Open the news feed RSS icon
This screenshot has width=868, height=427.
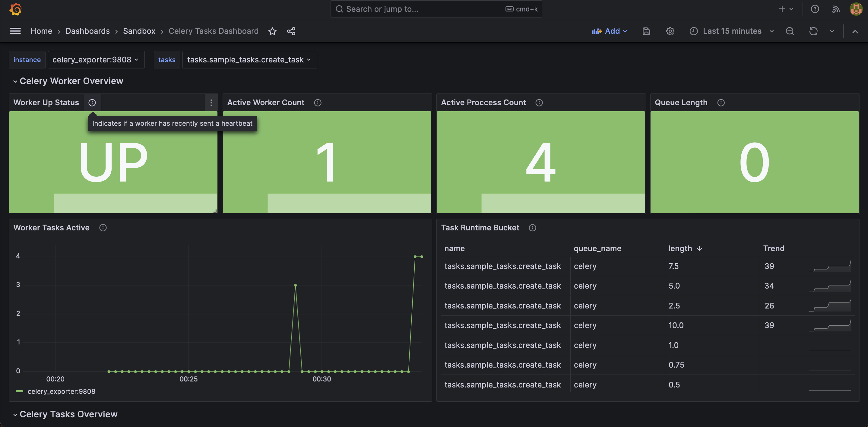coord(836,9)
